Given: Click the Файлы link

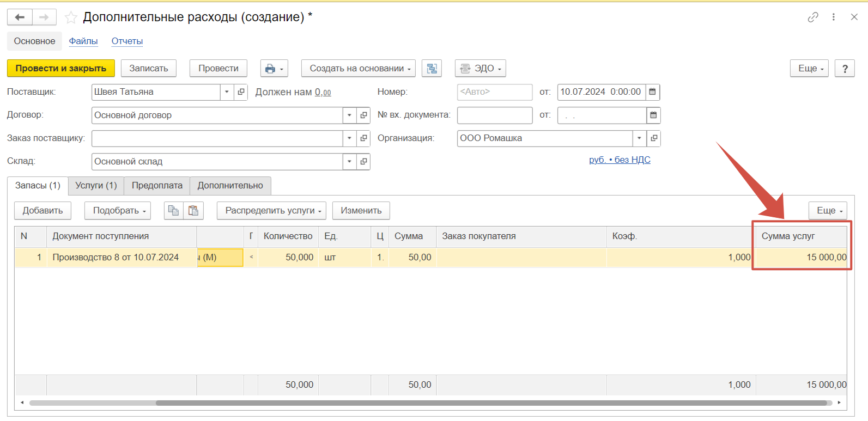Looking at the screenshot, I should [x=83, y=41].
